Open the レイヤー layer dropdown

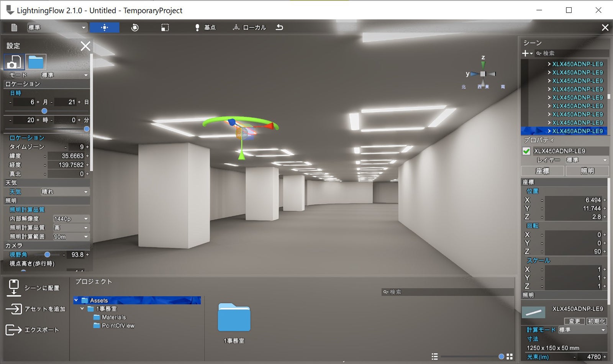coord(586,160)
